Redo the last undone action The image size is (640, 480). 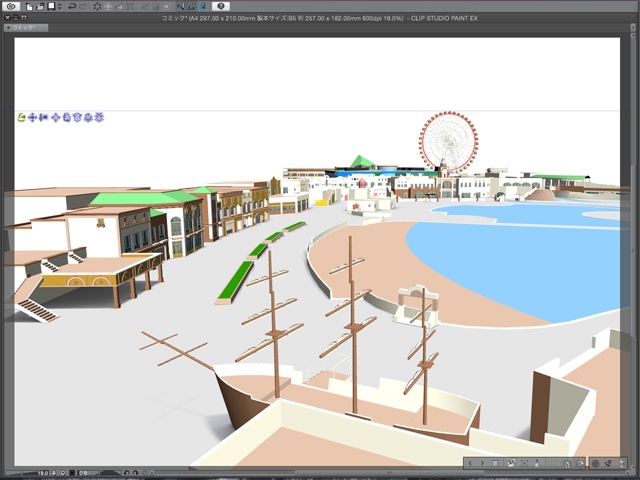pos(83,7)
